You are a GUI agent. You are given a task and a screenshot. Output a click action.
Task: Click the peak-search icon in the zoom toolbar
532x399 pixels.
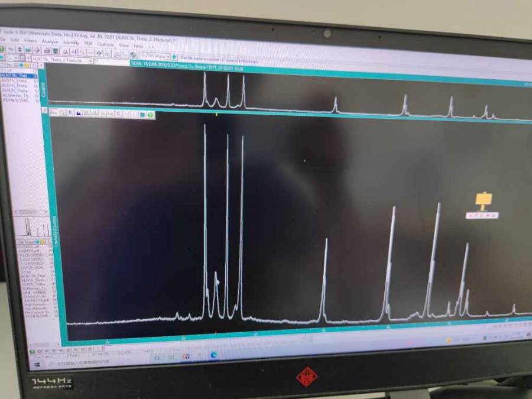point(79,113)
